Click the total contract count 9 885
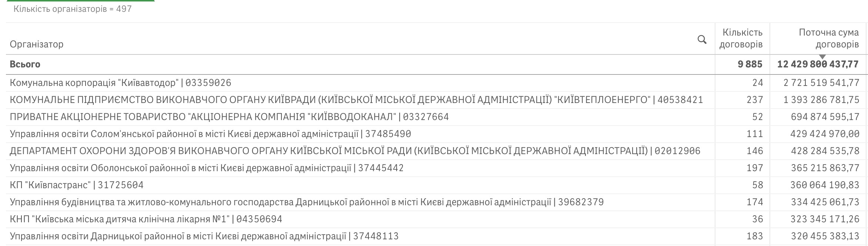 pos(750,64)
